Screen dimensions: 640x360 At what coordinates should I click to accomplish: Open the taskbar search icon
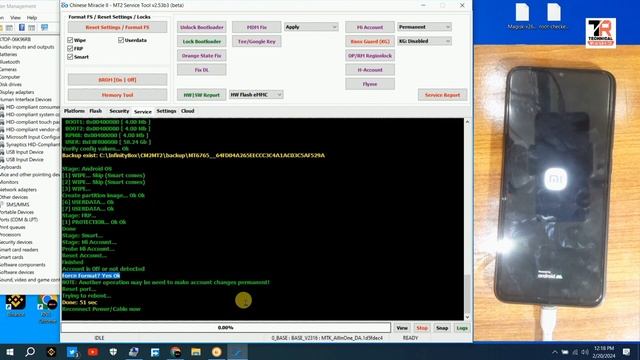pos(30,351)
